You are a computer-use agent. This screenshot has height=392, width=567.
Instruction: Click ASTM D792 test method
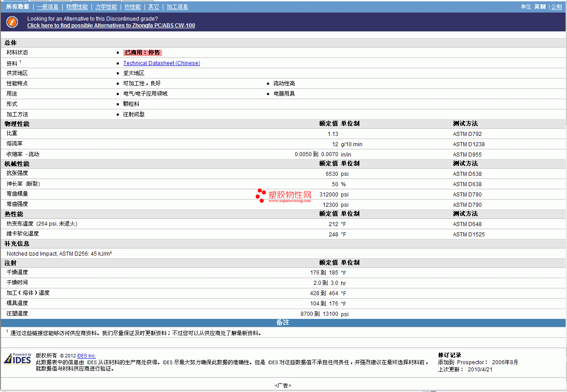pyautogui.click(x=467, y=134)
